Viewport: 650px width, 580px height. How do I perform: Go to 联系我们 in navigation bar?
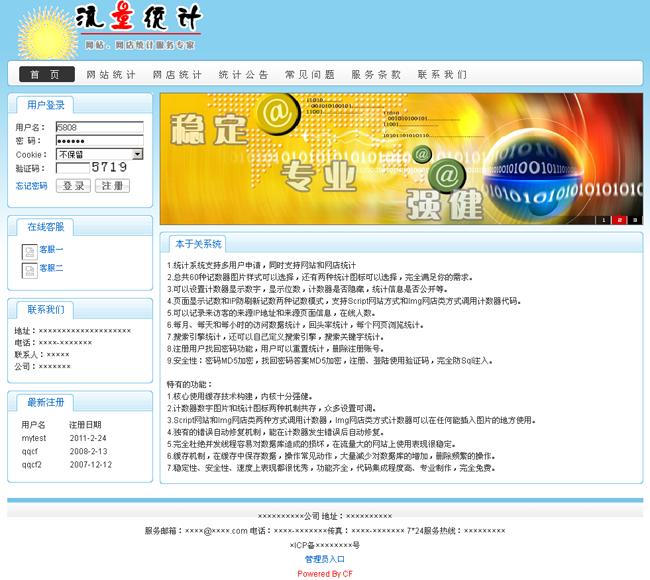tap(442, 75)
